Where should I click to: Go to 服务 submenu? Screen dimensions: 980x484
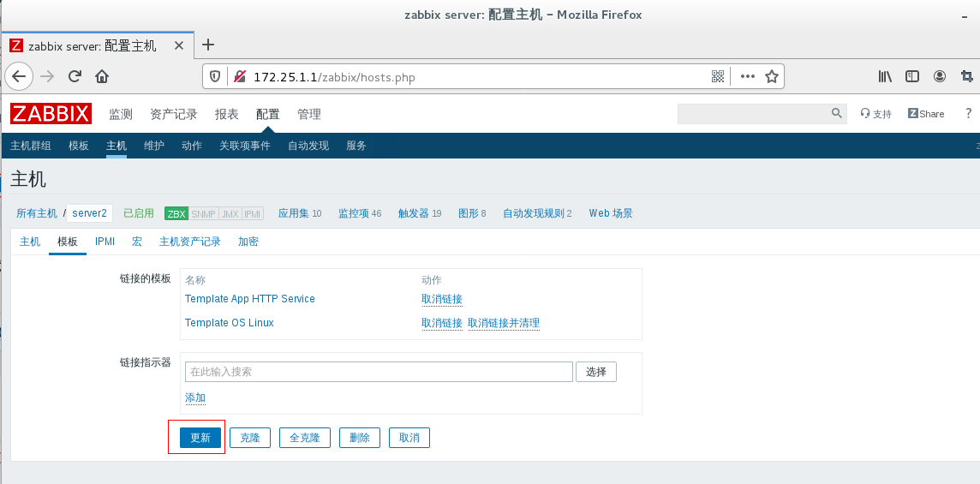click(x=356, y=146)
